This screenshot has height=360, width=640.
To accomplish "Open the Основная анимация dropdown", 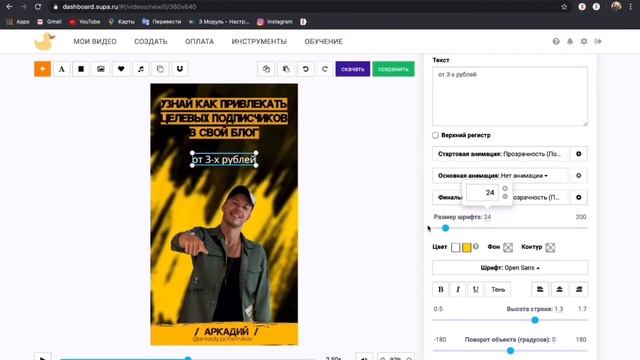I will (x=500, y=176).
